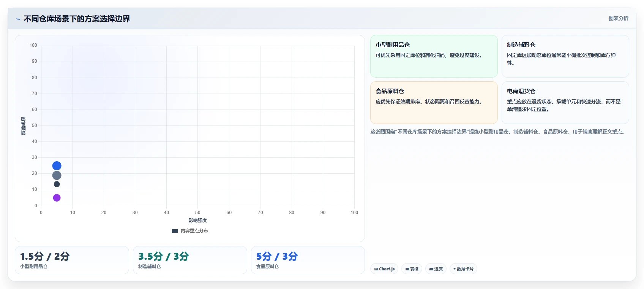Screen dimensions: 644x289
Task: Click the 数据卡片 tag
Action: pyautogui.click(x=463, y=269)
